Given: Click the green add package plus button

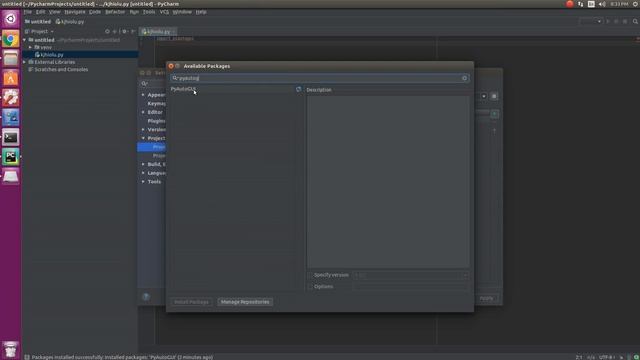Looking at the screenshot, I should [494, 114].
